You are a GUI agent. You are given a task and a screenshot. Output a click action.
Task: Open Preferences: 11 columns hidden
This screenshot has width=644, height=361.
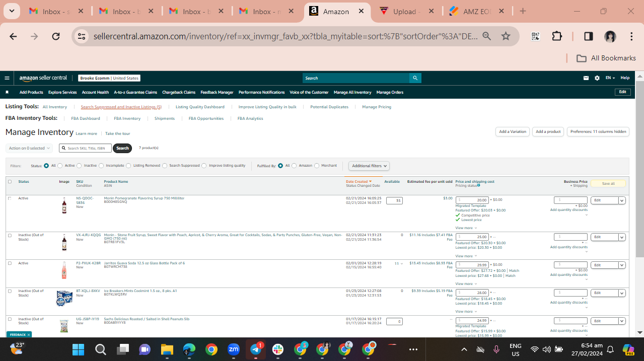pyautogui.click(x=598, y=132)
